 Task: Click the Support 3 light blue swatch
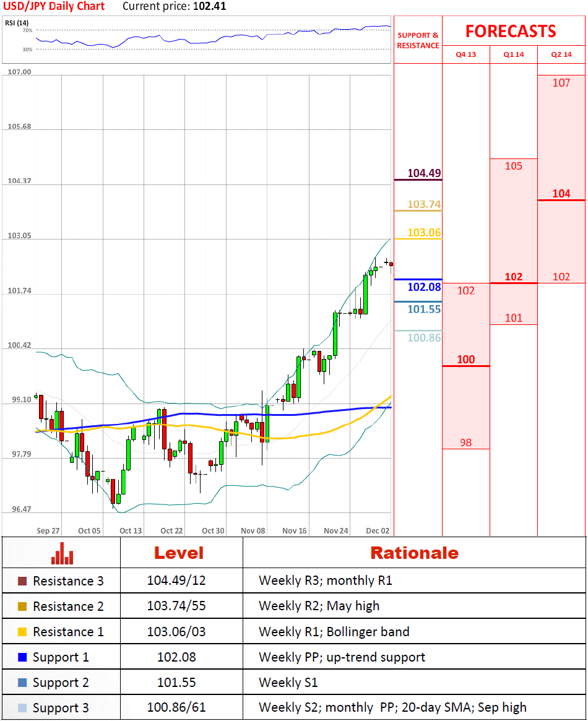click(x=22, y=708)
